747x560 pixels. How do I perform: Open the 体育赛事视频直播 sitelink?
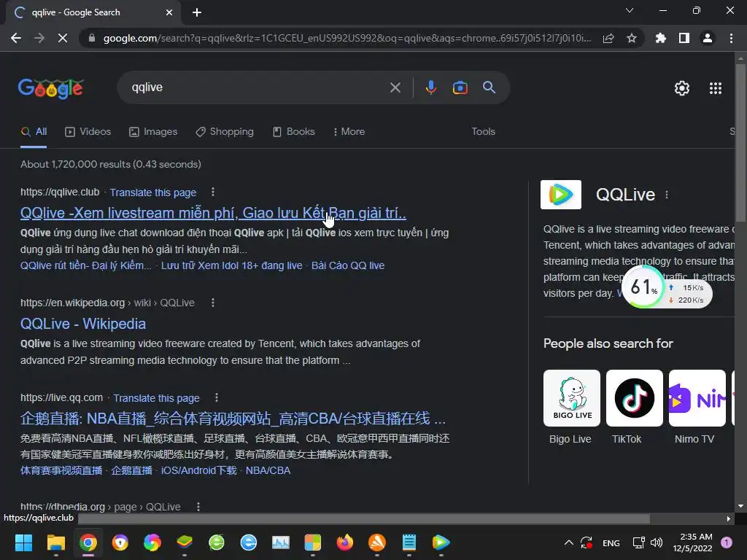point(61,470)
